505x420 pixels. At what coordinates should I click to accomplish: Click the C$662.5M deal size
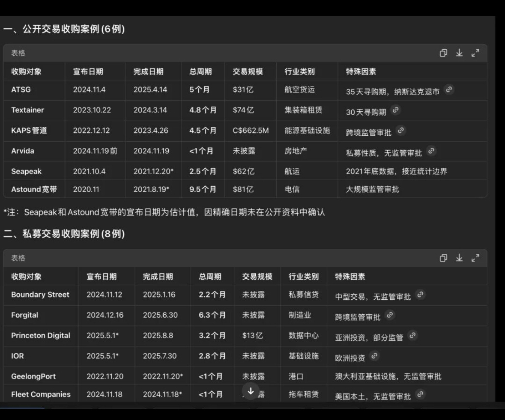(251, 130)
